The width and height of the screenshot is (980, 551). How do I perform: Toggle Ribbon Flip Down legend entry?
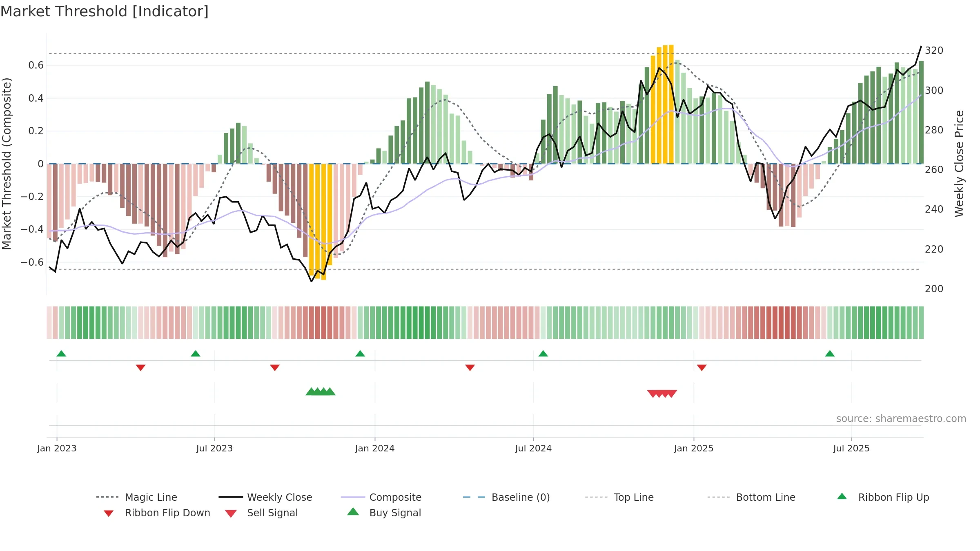pyautogui.click(x=157, y=513)
